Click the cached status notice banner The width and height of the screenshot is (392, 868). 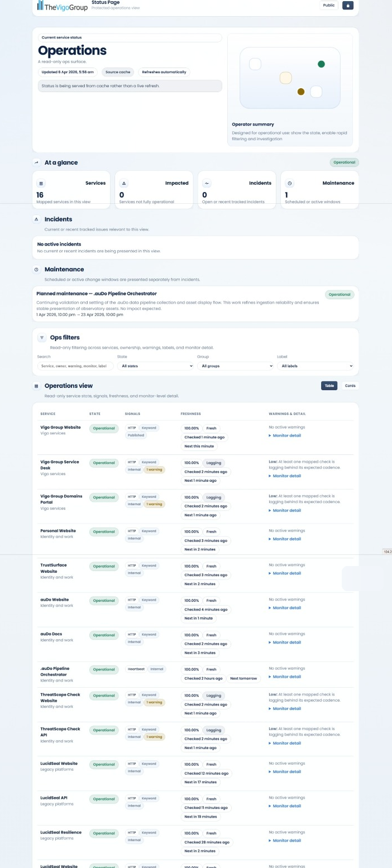click(x=130, y=86)
